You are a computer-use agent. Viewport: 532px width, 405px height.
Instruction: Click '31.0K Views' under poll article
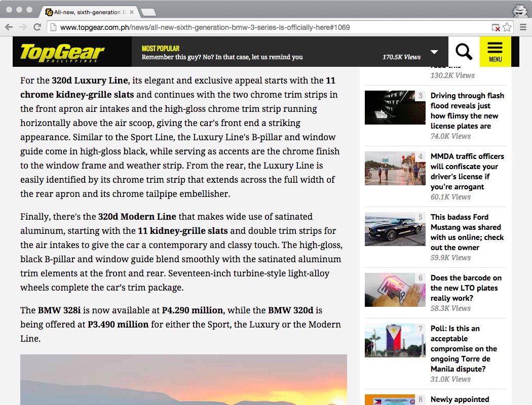[450, 379]
